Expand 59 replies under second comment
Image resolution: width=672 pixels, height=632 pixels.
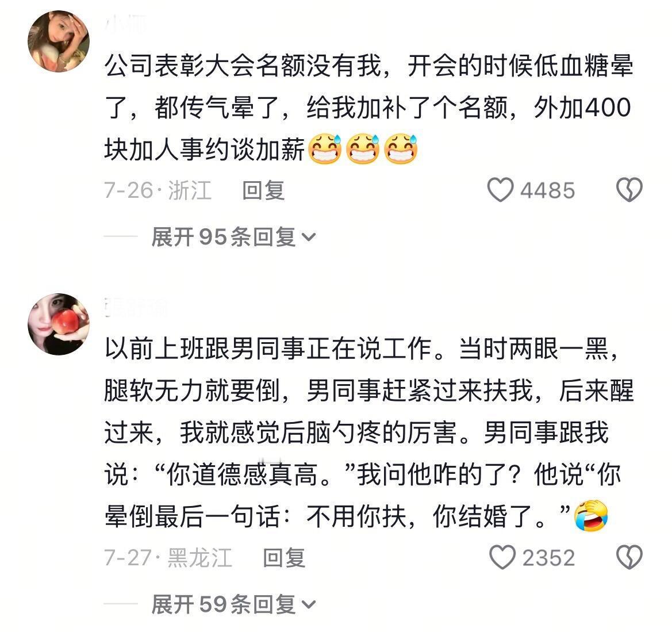[x=233, y=604]
